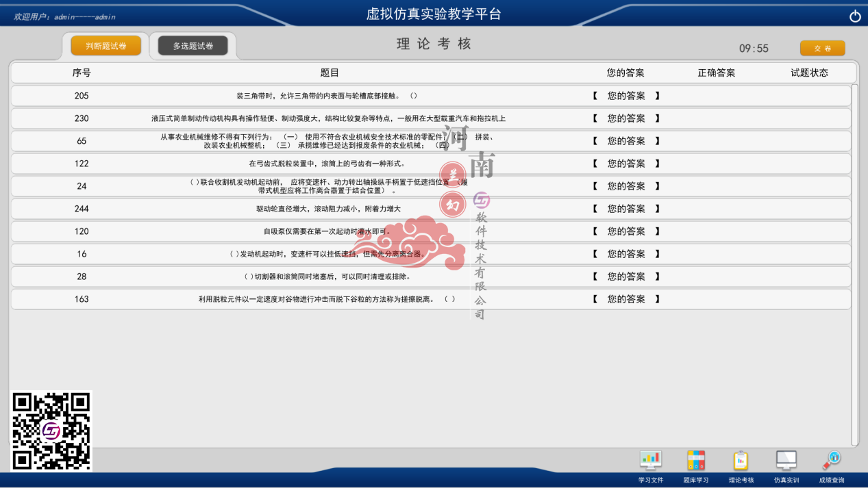The image size is (868, 488).
Task: Open 题库学习 icon in bottom bar
Action: 695,461
